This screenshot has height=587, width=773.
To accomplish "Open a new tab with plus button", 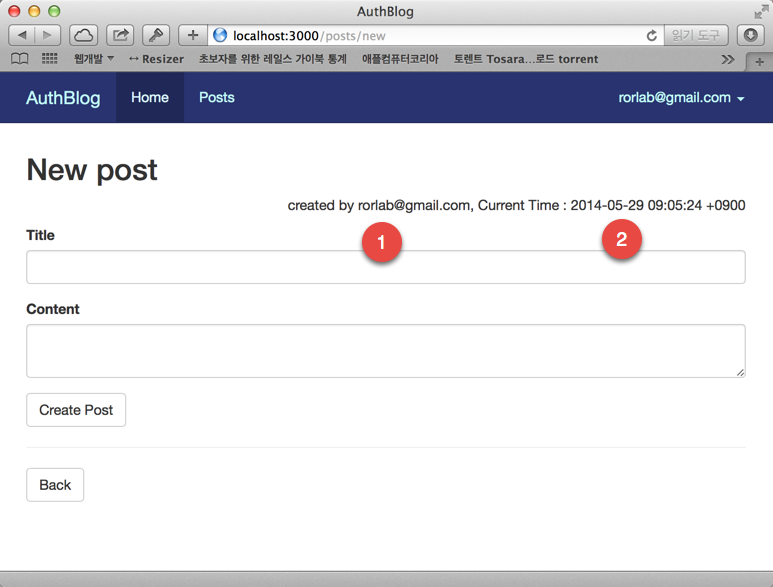I will coord(759,61).
